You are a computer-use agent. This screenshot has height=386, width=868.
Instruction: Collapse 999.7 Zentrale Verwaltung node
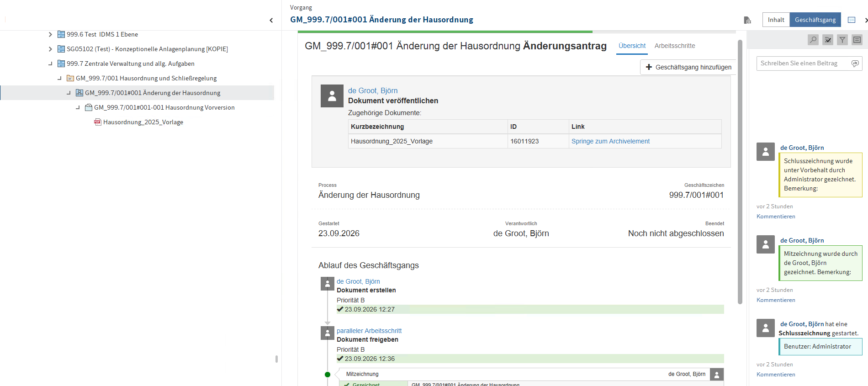(x=50, y=63)
